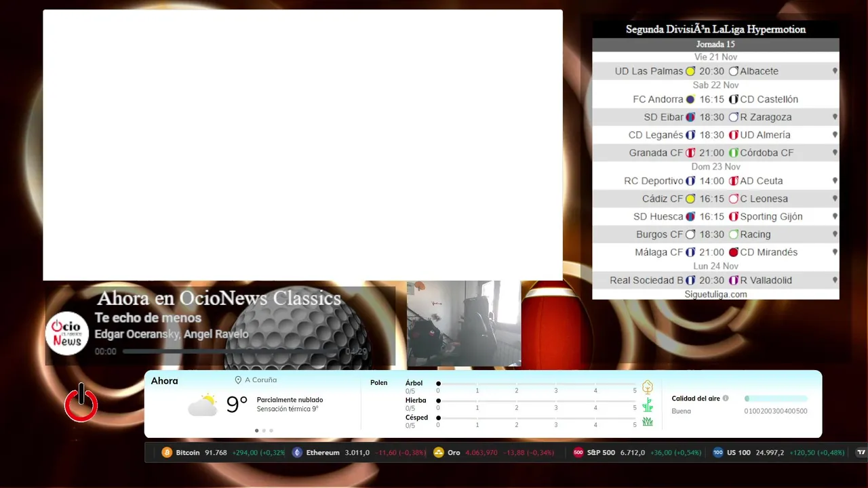
Task: Click the Dom 23 Nov date row
Action: (715, 167)
